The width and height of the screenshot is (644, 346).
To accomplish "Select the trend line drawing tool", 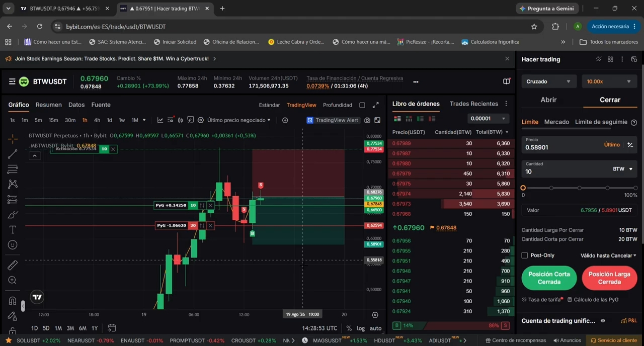I will click(13, 153).
